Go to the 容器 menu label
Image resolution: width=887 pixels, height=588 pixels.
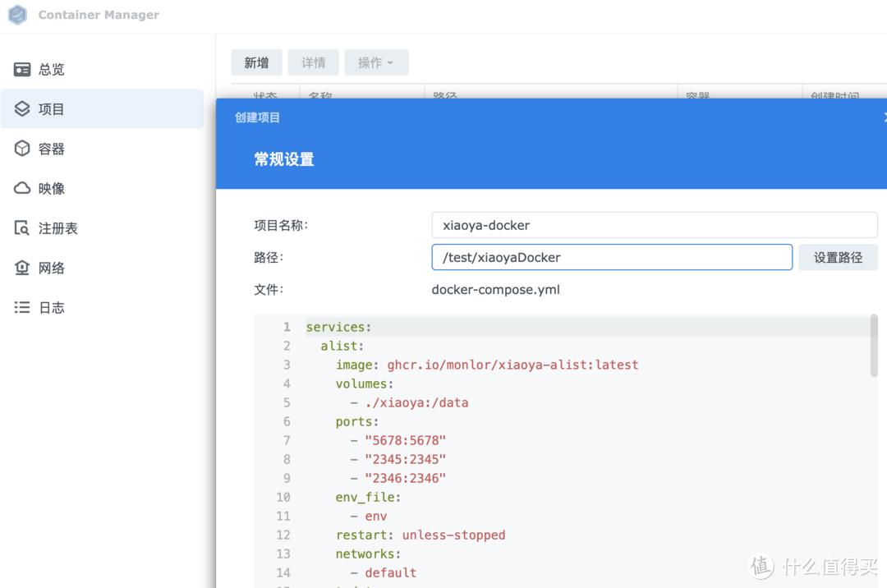click(x=52, y=149)
